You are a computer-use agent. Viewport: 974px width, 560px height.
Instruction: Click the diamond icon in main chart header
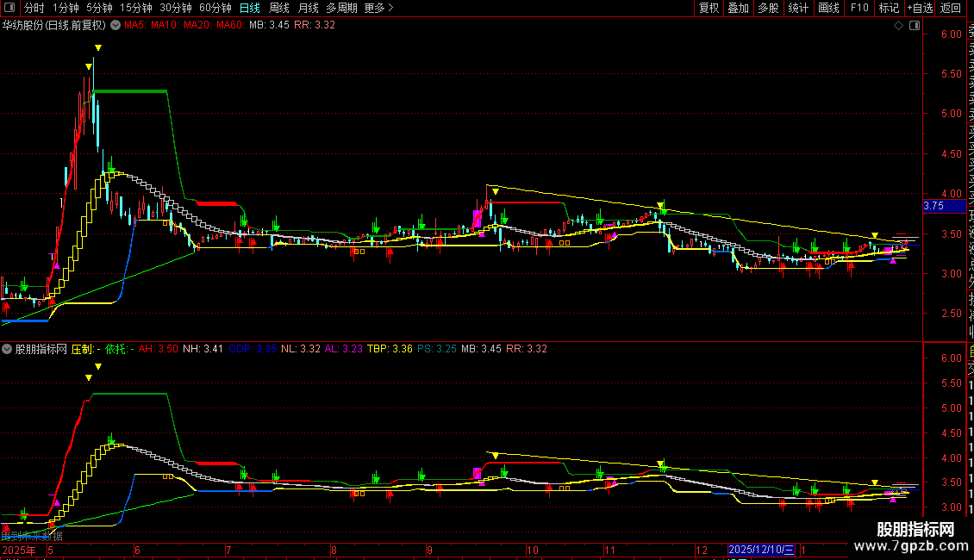[898, 25]
